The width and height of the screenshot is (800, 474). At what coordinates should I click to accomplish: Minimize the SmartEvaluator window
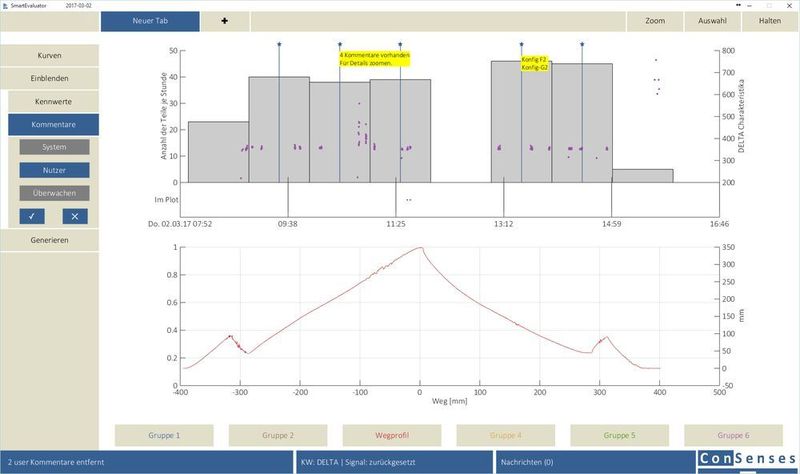pos(750,5)
